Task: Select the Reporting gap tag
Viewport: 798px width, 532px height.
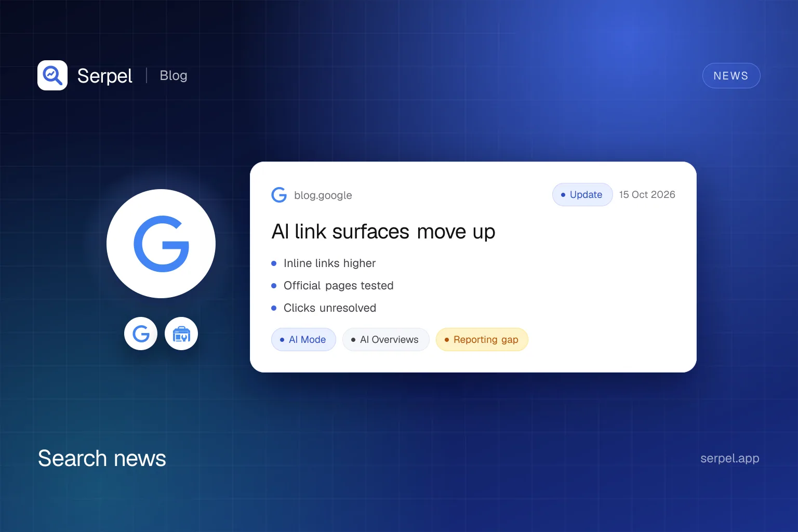Action: click(x=482, y=339)
